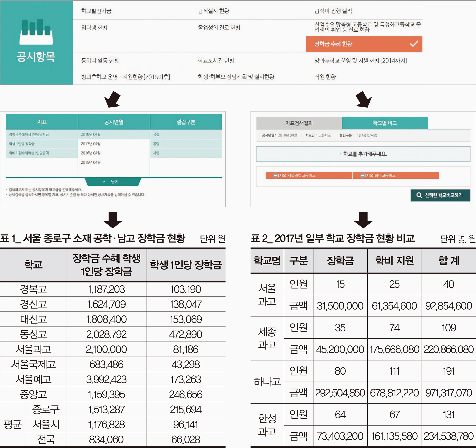Choose 사립 establishment type
Screen dimensions: 476x448
(156, 153)
